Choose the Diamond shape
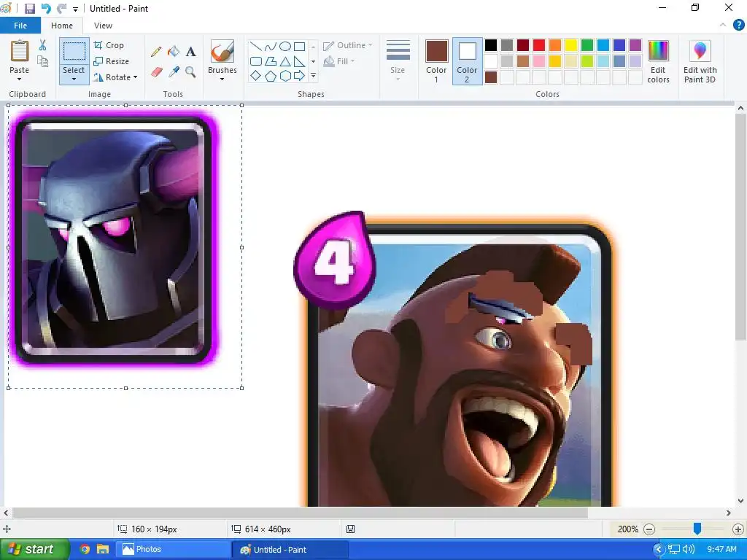747x560 pixels. pyautogui.click(x=256, y=76)
